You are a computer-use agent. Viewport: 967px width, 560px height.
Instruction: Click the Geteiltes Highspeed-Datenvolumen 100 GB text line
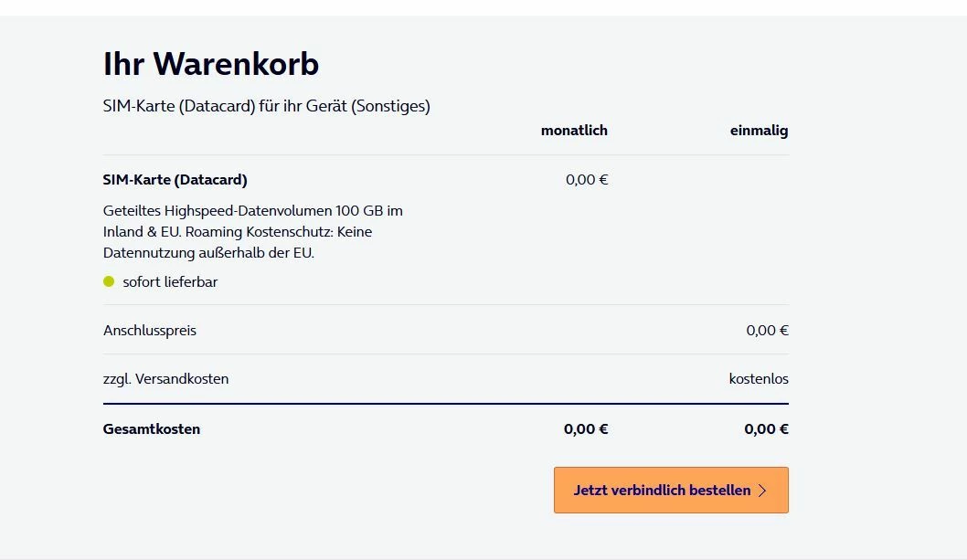(253, 210)
